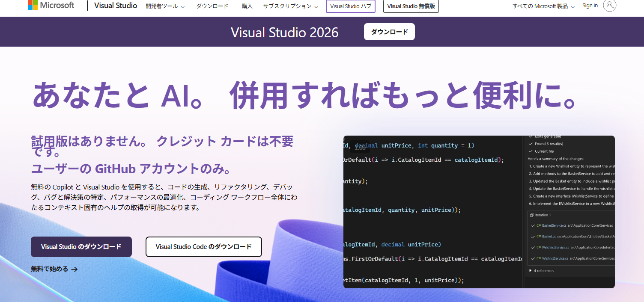This screenshot has width=644, height=302.
Task: Expand すべての Microsoft 製品 menu
Action: point(543,6)
